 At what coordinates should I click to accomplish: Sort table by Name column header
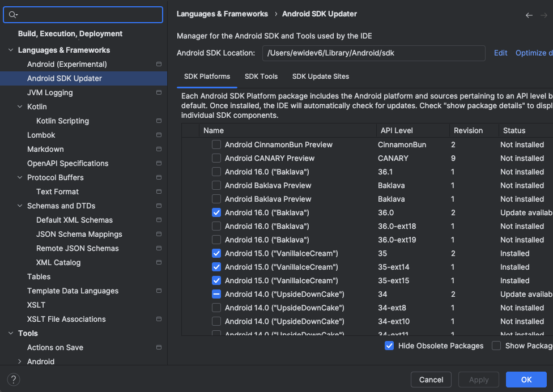tap(288, 130)
